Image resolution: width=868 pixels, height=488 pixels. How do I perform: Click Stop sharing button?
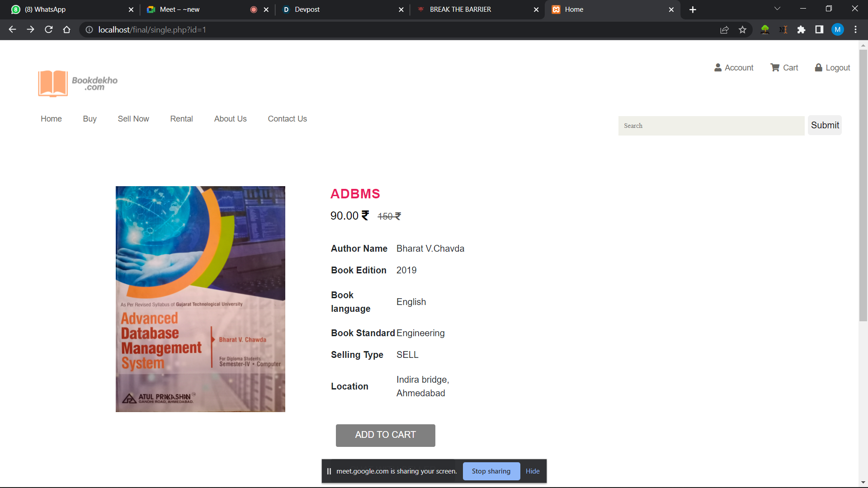pyautogui.click(x=491, y=471)
